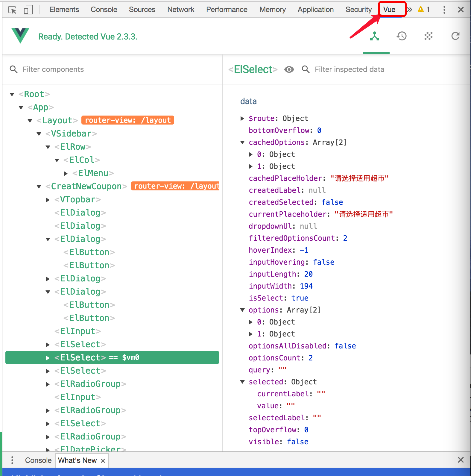Viewport: 471px width, 476px height.
Task: Click the inspect element picker icon
Action: 12,10
